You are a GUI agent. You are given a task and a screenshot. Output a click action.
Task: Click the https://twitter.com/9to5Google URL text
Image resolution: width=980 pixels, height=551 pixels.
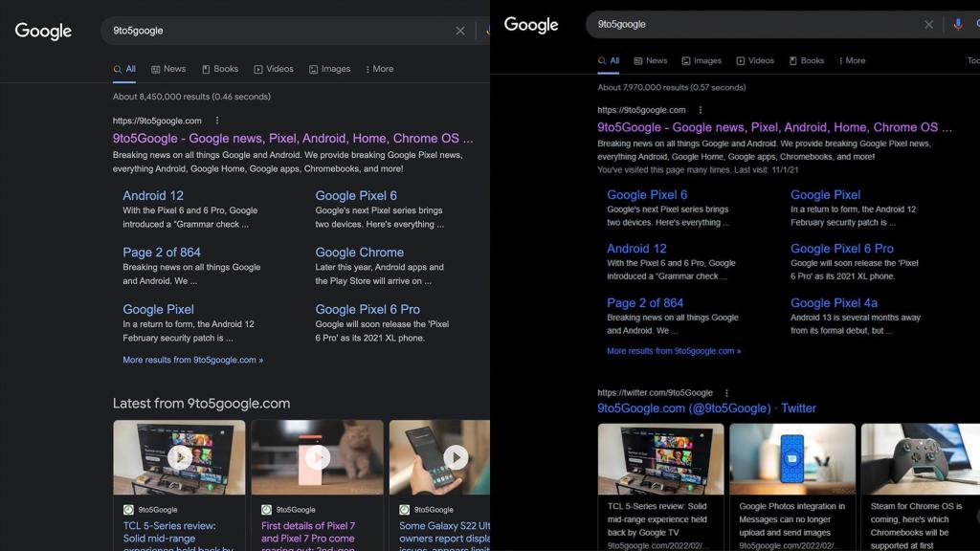[655, 393]
